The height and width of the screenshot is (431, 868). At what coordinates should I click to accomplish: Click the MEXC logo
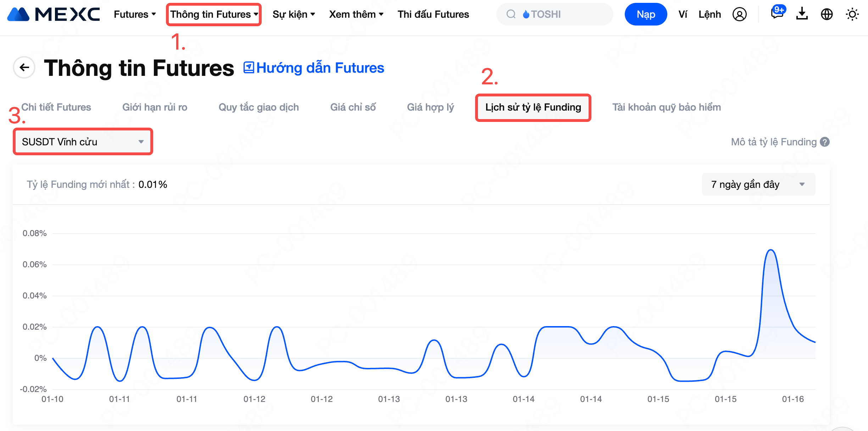pyautogui.click(x=54, y=14)
